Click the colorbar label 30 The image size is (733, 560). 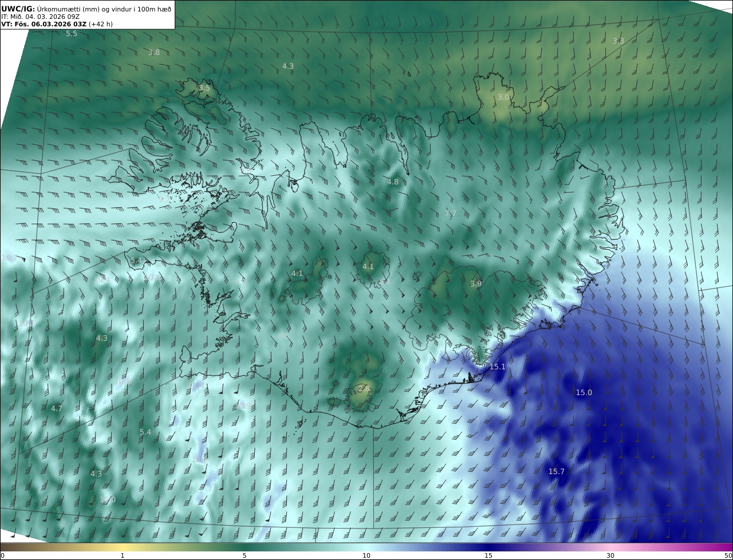click(610, 555)
